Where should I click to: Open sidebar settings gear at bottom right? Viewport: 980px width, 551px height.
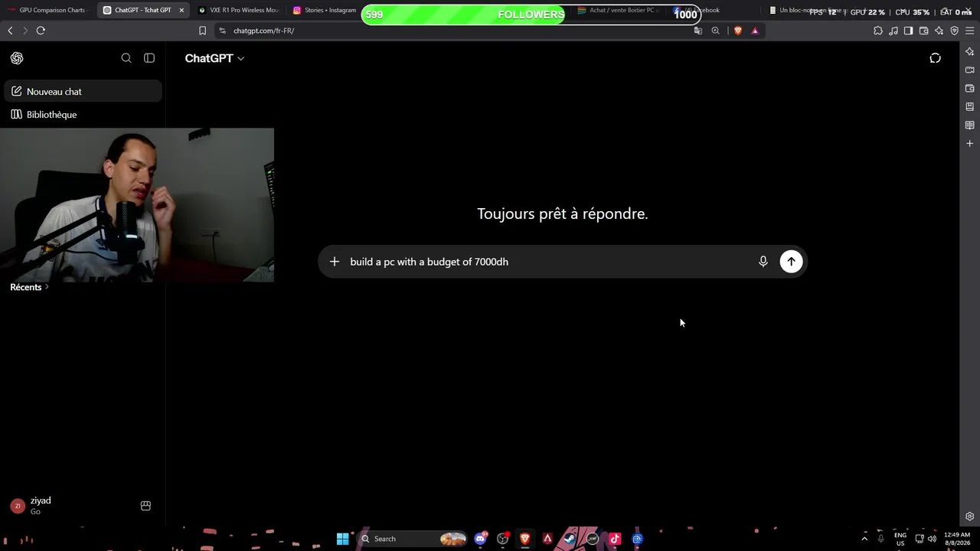pos(969,517)
